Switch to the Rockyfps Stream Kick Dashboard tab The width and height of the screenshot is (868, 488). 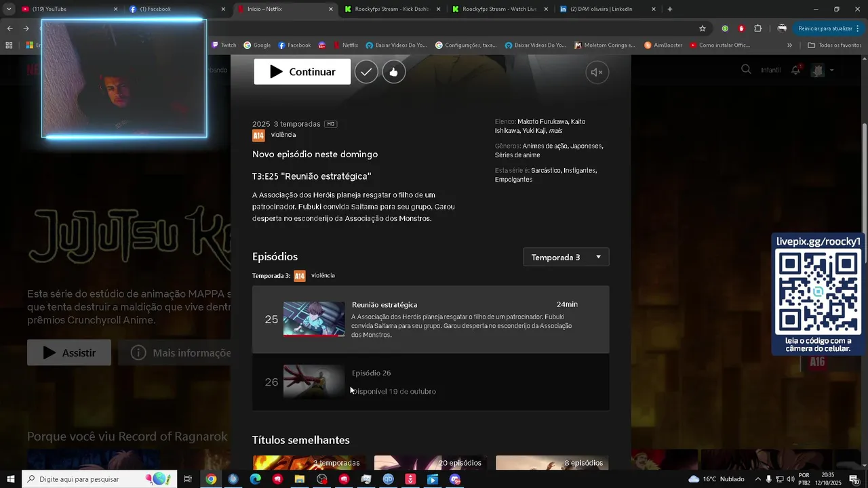coord(393,9)
